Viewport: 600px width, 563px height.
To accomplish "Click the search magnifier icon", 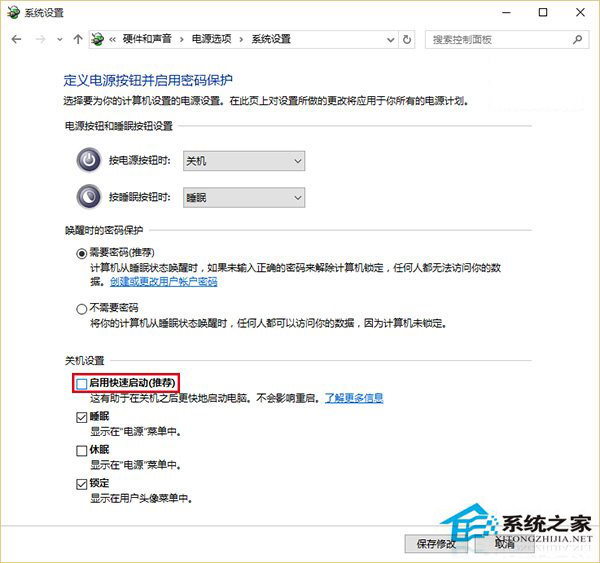I will tap(577, 39).
